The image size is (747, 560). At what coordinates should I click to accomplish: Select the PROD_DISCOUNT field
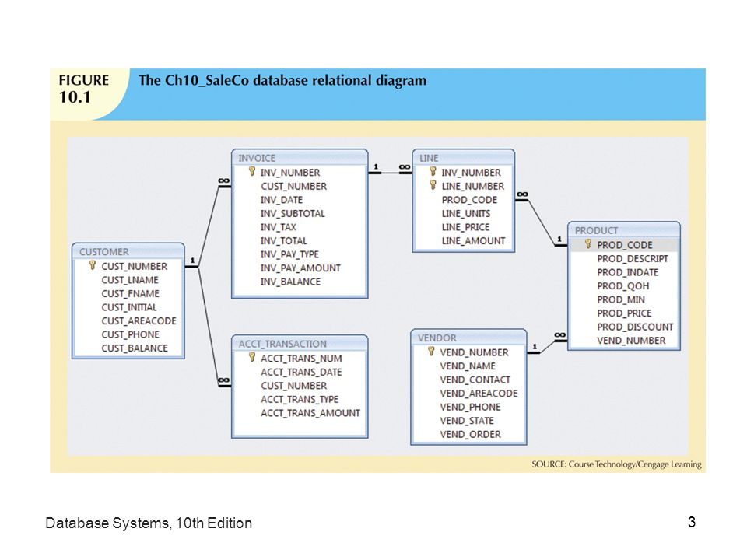[x=635, y=327]
